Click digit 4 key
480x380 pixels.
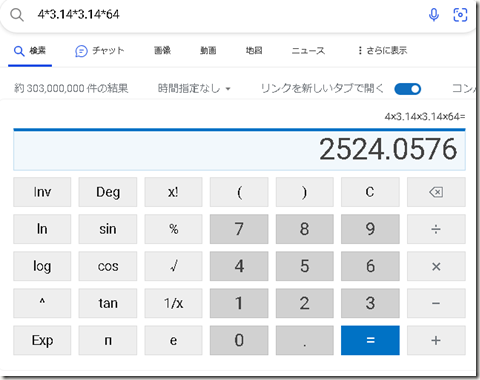239,266
